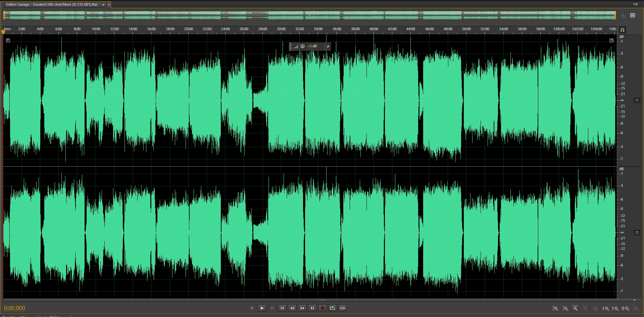Screen dimensions: 644x317
Task: Click the Rewind button
Action: tap(292, 308)
